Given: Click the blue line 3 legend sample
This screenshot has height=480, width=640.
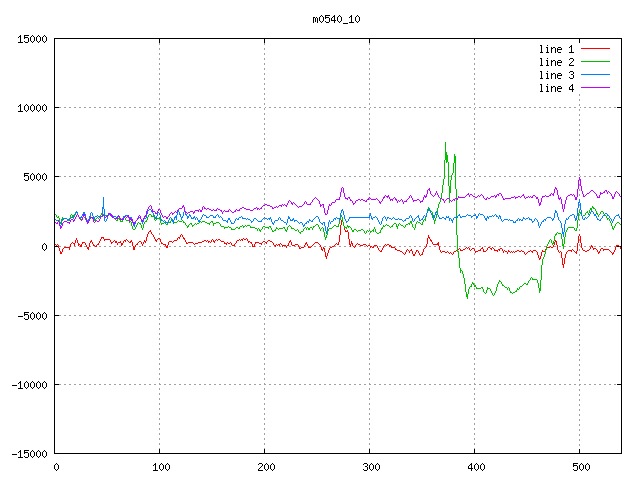Looking at the screenshot, I should click(596, 75).
